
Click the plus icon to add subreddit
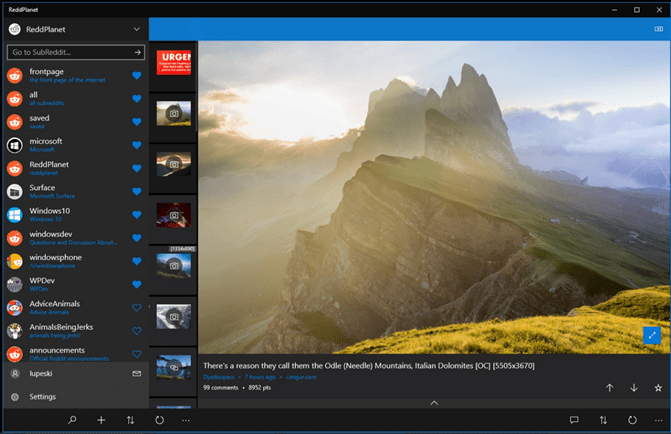click(101, 420)
